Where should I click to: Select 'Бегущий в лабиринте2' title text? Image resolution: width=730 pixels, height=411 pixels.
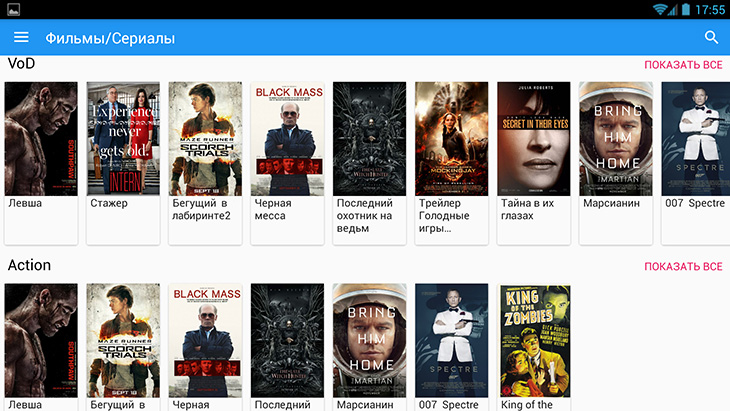201,209
